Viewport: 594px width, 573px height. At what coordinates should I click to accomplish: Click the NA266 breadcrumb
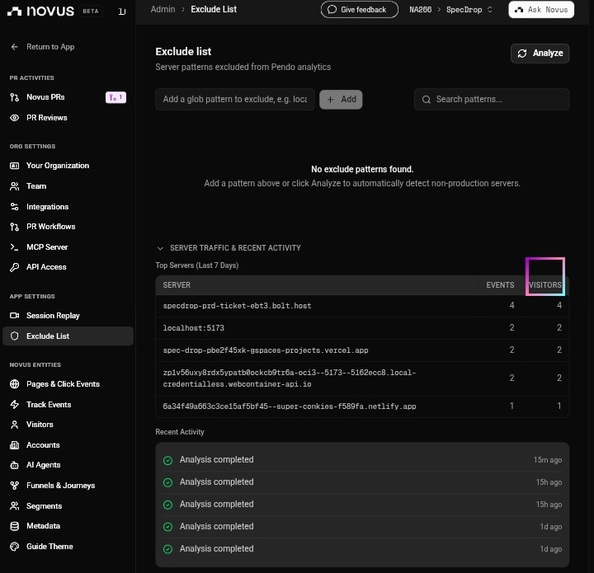[x=420, y=10]
